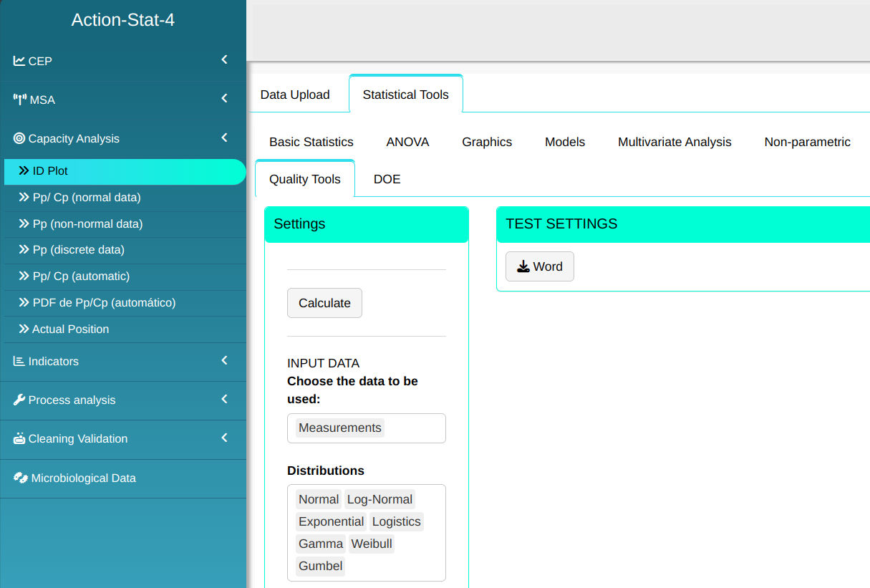870x588 pixels.
Task: Click the Process analysis wrench icon
Action: (x=19, y=400)
